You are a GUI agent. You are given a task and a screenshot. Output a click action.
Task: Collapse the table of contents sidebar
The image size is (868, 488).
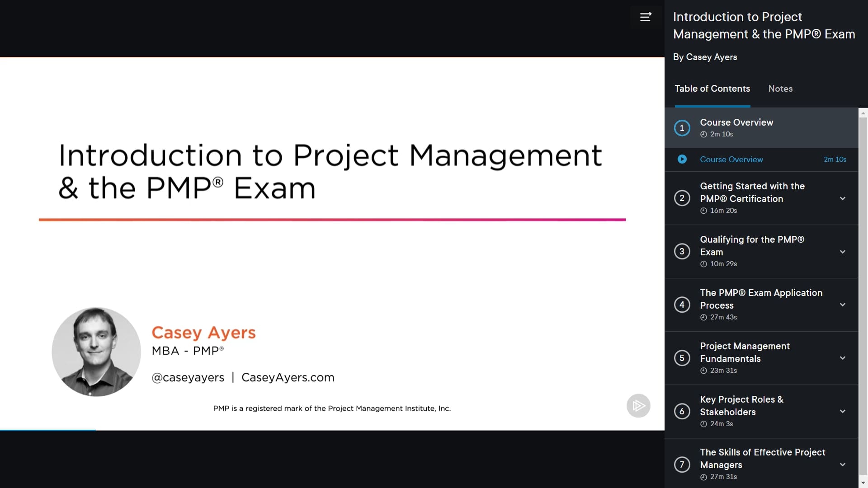pos(646,17)
